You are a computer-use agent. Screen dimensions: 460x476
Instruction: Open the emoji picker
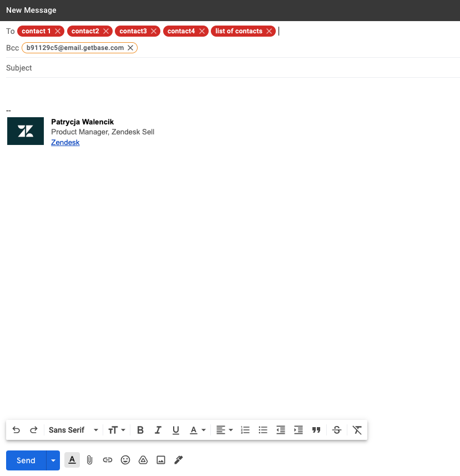(125, 460)
